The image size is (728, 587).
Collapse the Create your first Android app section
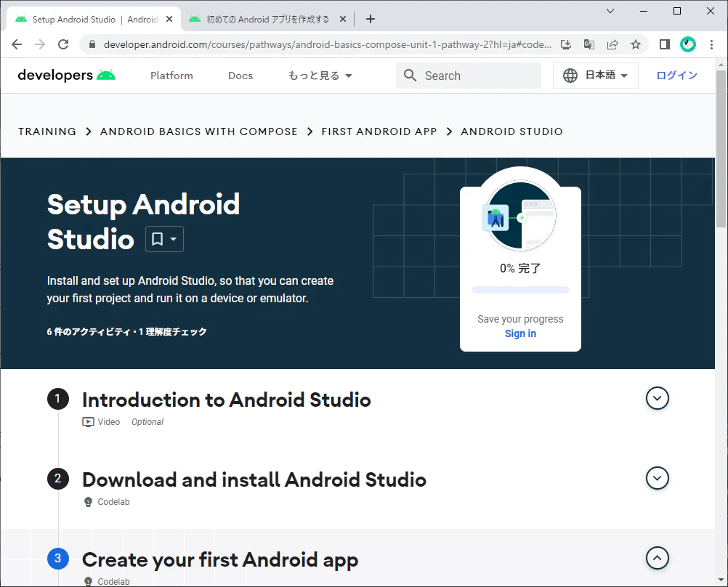point(657,558)
